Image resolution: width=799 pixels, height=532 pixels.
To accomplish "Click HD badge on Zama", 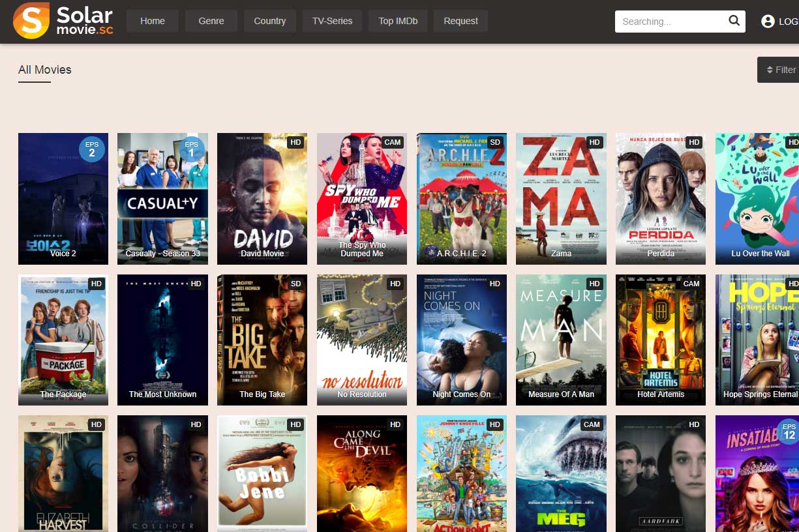I will 594,142.
